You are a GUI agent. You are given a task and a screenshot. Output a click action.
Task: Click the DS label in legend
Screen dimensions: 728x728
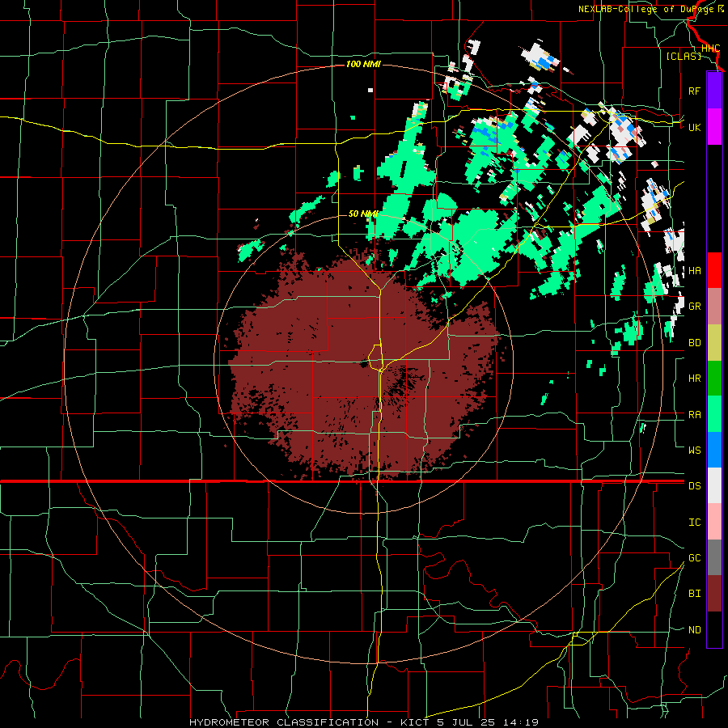[694, 486]
